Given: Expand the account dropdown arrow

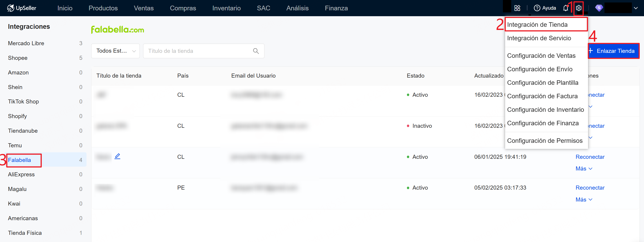Looking at the screenshot, I should pos(636,8).
